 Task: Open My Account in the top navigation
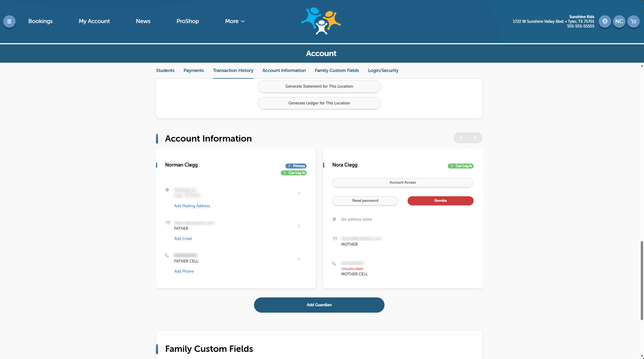(x=94, y=21)
